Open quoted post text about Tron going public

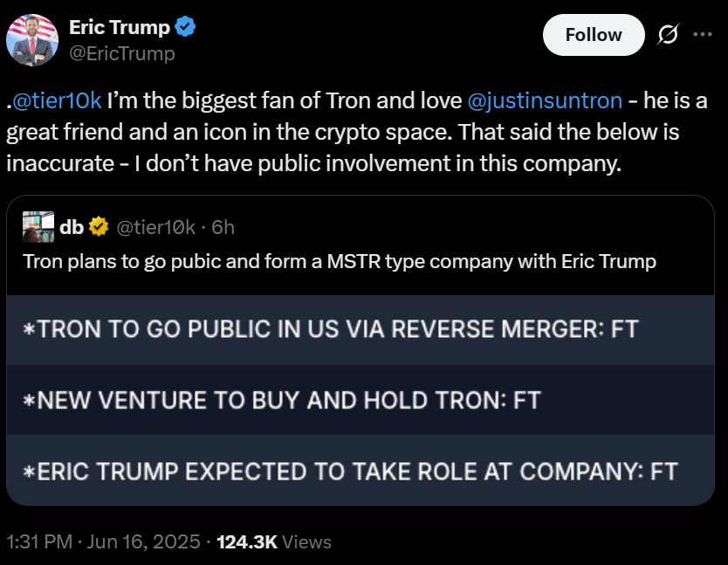pos(339,261)
